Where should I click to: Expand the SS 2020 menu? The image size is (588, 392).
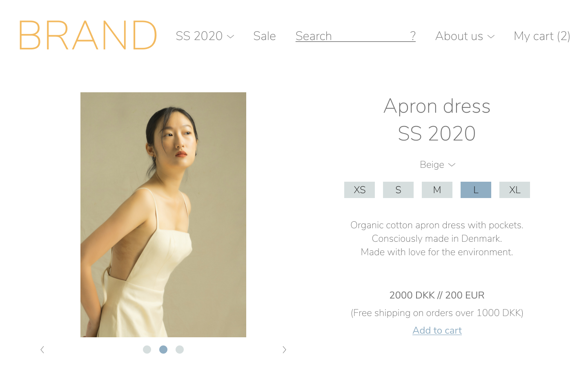[205, 36]
